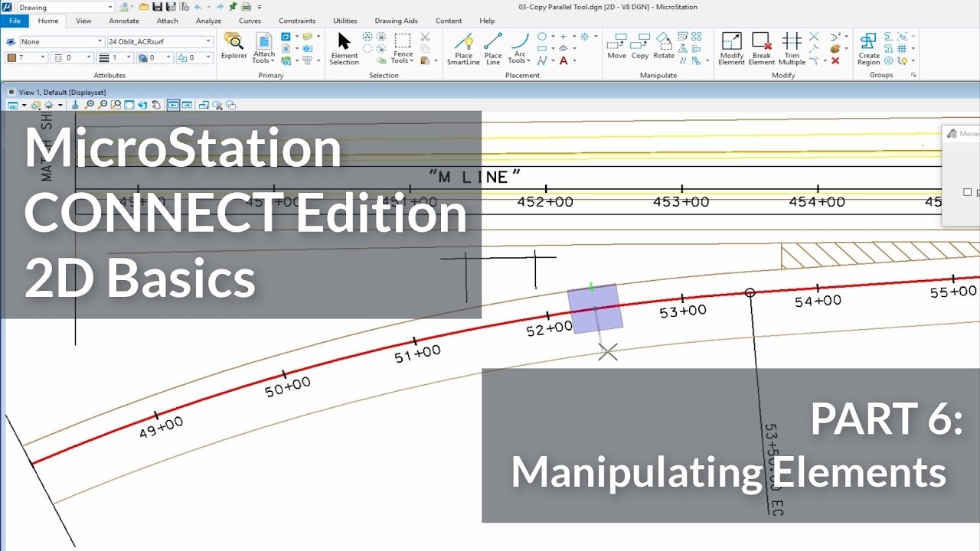980x551 pixels.
Task: Click the red Delete Element X icon
Action: point(835,60)
